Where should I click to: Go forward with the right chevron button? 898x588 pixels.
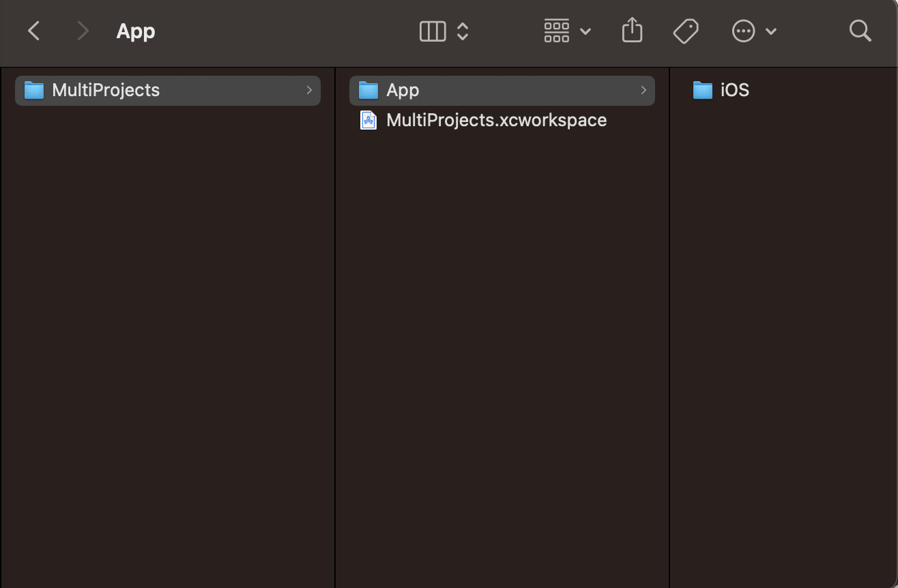(x=83, y=31)
